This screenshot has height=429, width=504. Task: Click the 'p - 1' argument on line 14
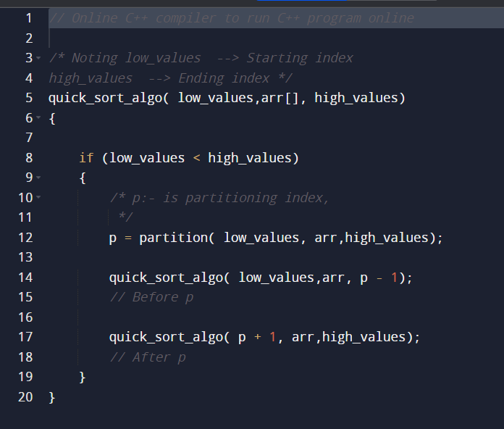tap(379, 278)
